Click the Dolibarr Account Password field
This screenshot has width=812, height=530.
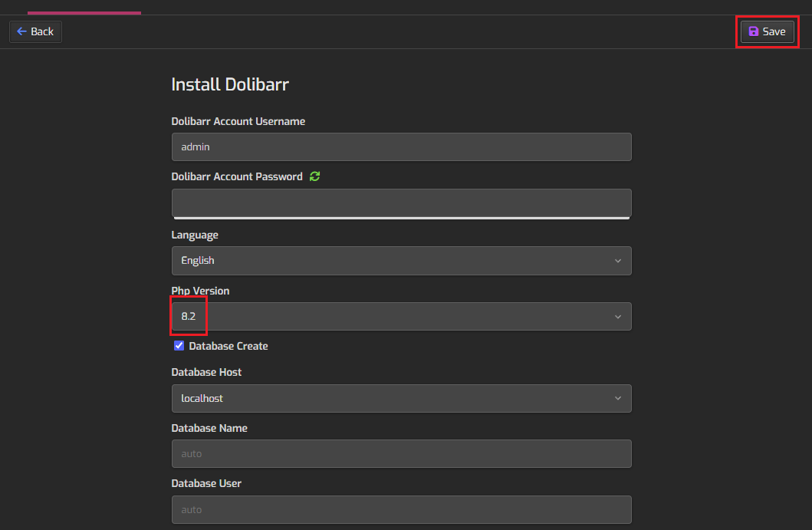[401, 202]
